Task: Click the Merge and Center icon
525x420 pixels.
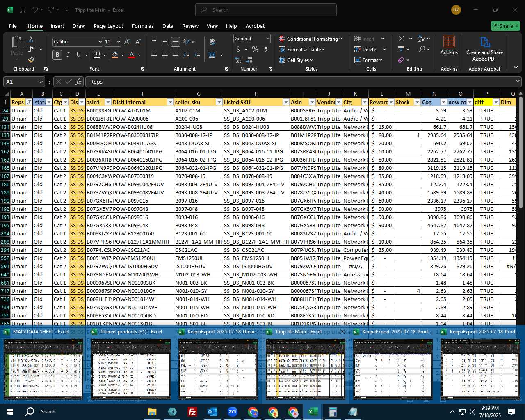Action: [212, 55]
